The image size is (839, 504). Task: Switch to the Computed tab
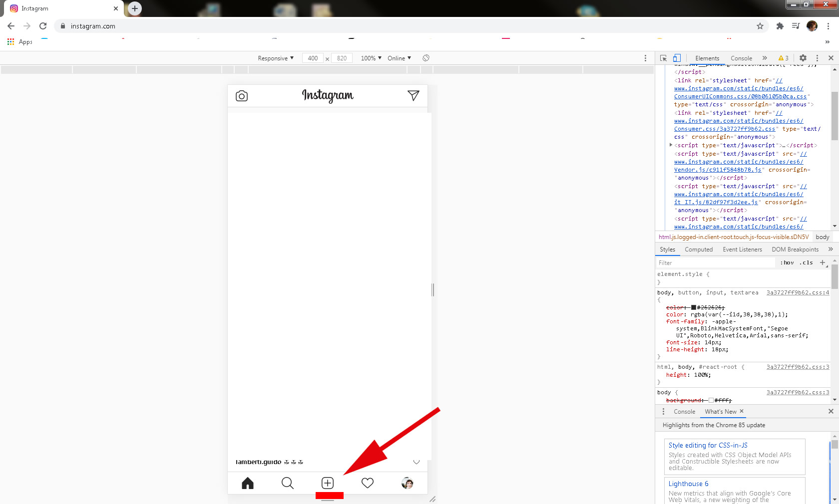[x=699, y=250]
